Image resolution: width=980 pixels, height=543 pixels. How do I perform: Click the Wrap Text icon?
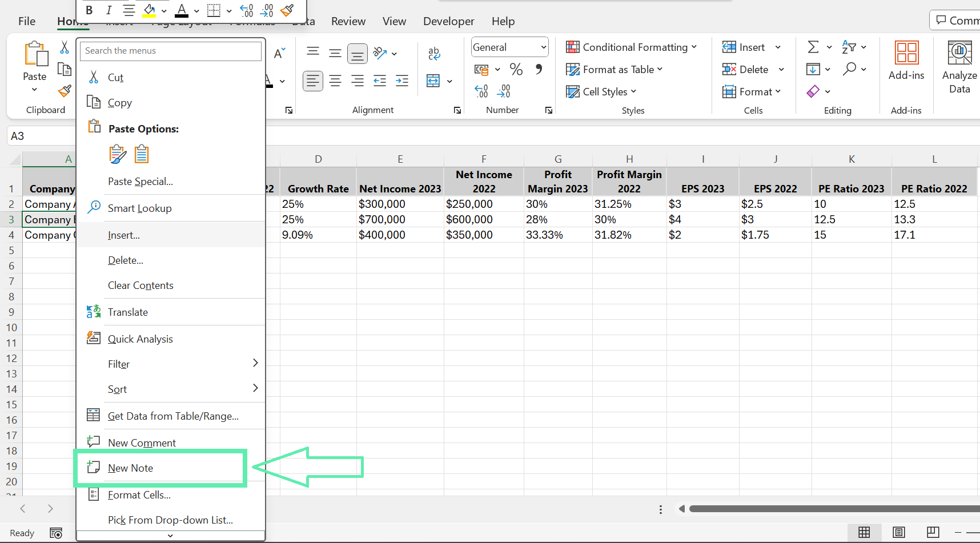tap(434, 54)
